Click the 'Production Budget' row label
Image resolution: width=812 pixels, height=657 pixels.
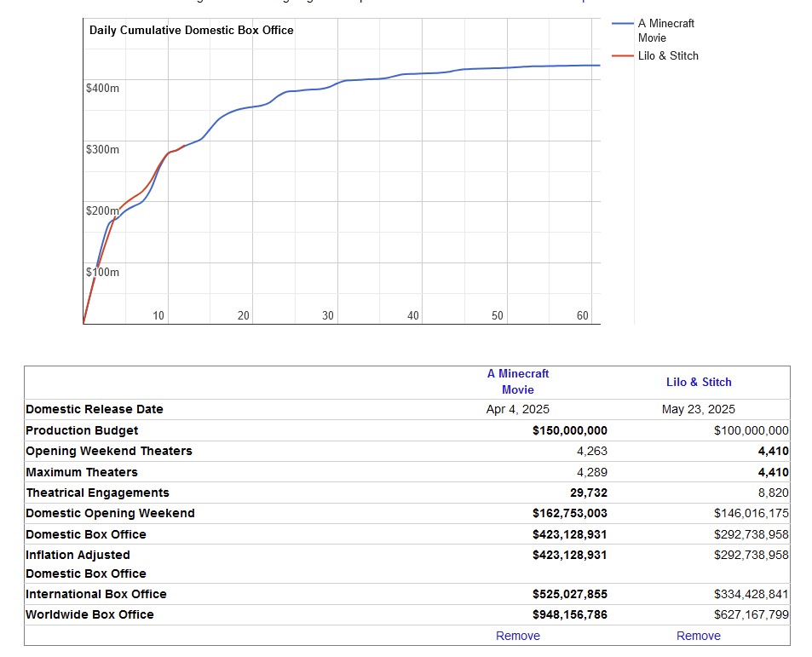coord(82,430)
